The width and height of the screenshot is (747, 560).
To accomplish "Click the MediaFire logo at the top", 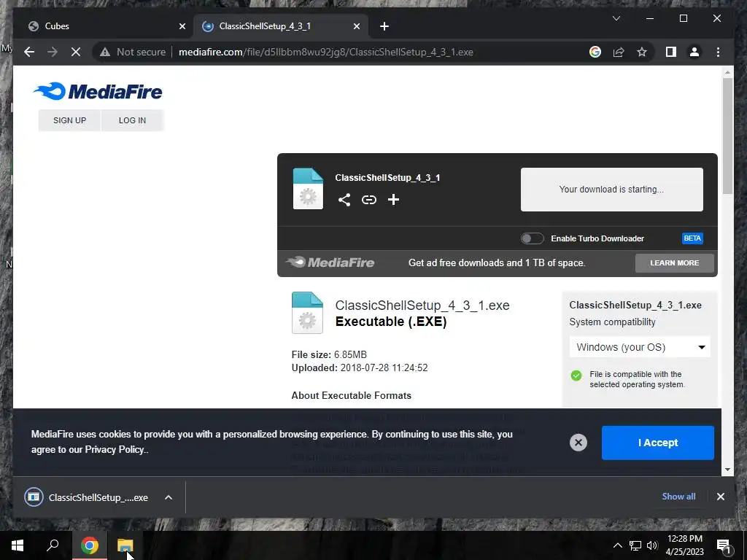I will tap(98, 91).
